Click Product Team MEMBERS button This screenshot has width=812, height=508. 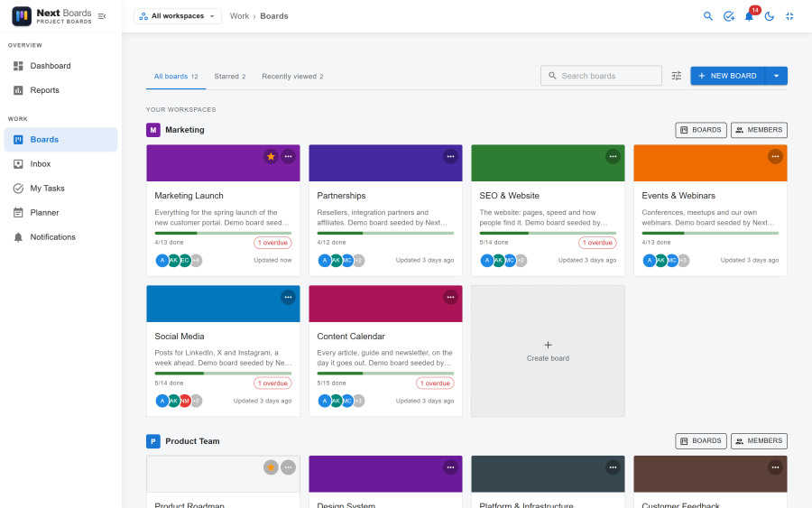[x=759, y=440]
